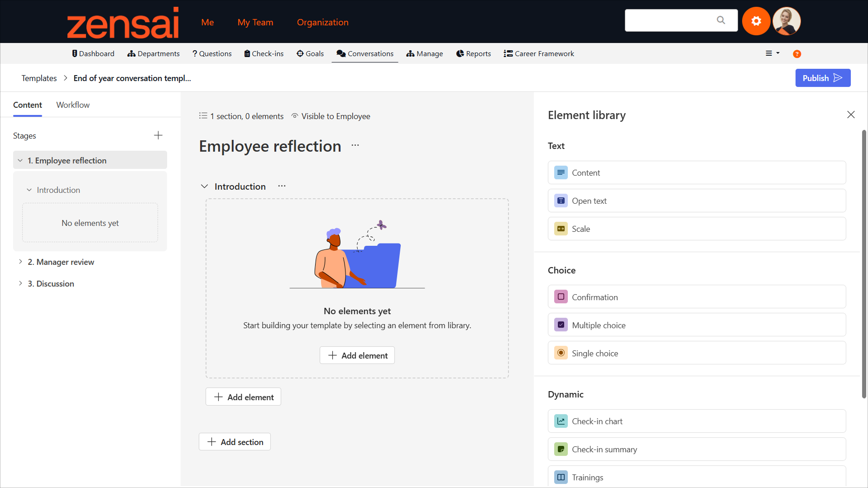Expand the 2. Manager review stage
This screenshot has width=868, height=488.
point(20,262)
